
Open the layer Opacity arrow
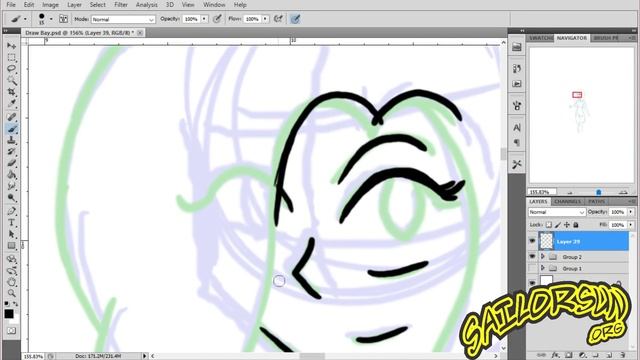(631, 212)
